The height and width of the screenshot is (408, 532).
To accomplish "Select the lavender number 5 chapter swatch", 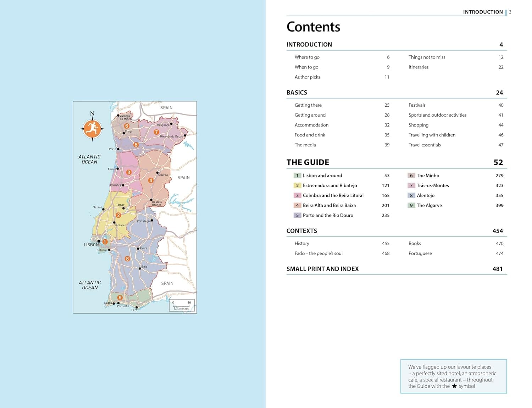I will [297, 215].
